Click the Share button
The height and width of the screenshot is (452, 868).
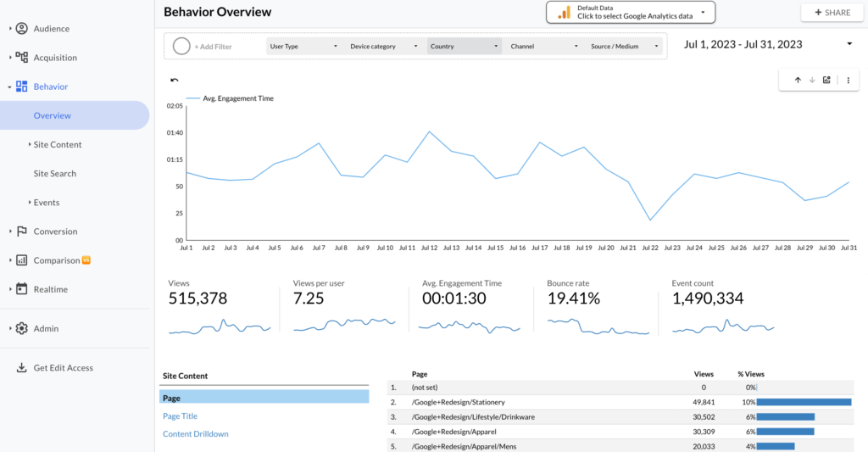pyautogui.click(x=826, y=13)
